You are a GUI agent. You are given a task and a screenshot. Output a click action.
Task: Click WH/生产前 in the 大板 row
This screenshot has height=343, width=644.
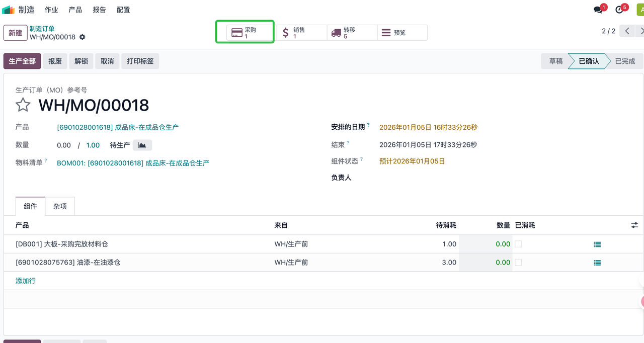pos(291,244)
